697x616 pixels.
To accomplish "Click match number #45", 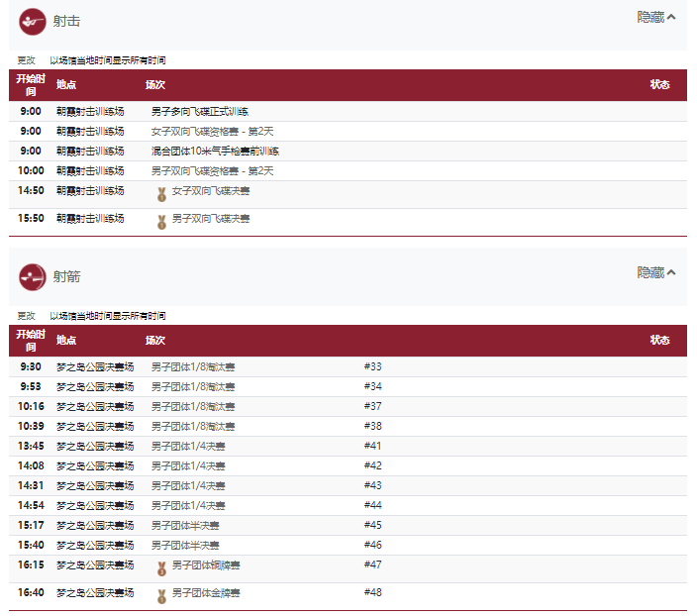I will tap(373, 525).
